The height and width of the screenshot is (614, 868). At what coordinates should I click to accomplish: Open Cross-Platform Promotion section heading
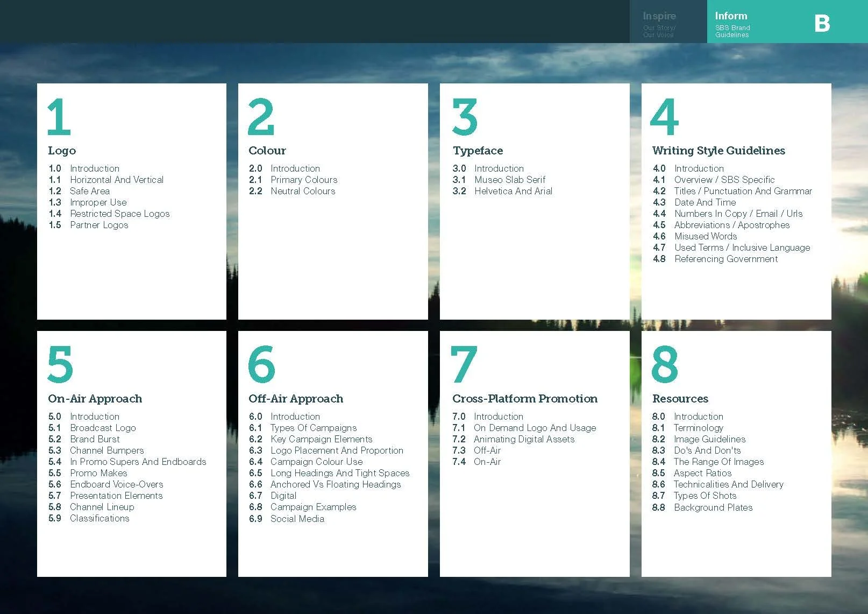[525, 399]
